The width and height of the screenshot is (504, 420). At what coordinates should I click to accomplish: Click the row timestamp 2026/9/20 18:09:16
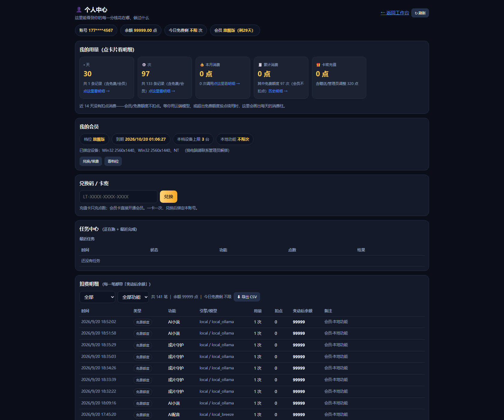click(x=99, y=403)
